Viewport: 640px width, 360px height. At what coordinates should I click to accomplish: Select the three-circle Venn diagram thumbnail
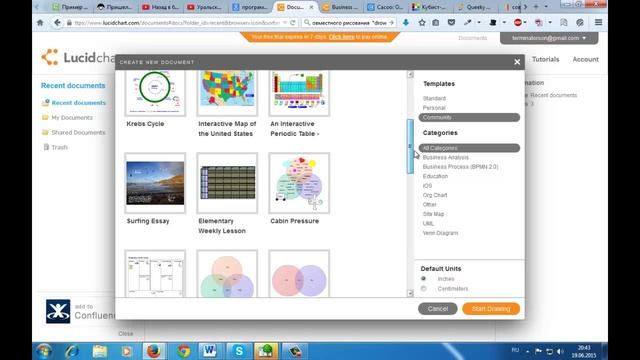227,273
